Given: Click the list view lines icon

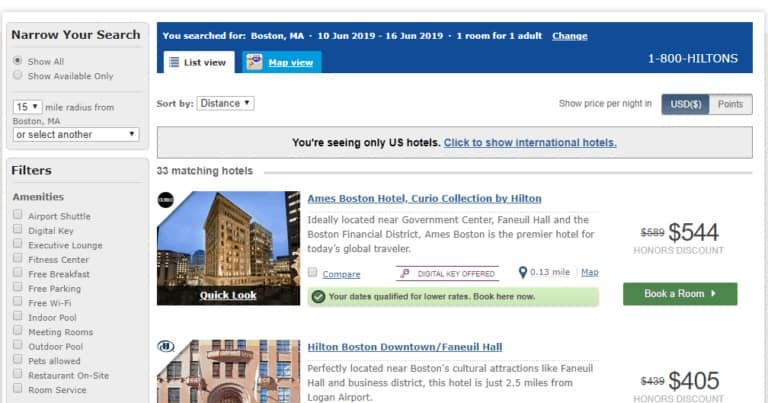Looking at the screenshot, I should 174,62.
